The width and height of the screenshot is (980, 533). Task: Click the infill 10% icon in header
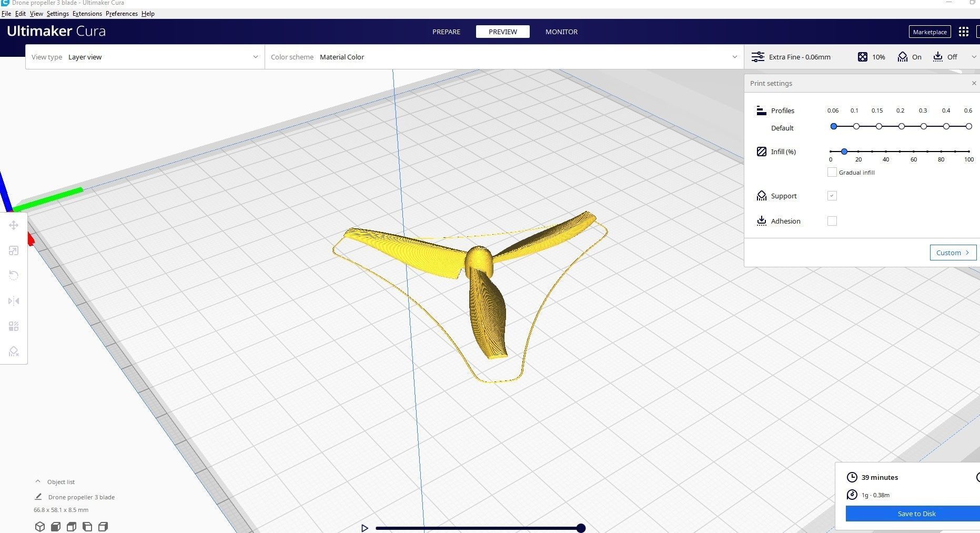863,57
